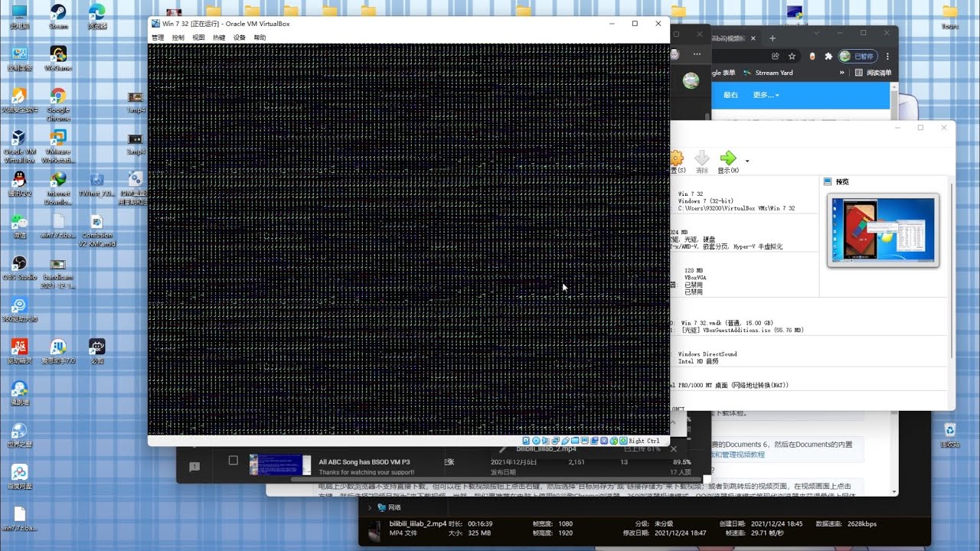980x551 pixels.
Task: Close the bilibili tab in Chrome
Action: tap(753, 38)
